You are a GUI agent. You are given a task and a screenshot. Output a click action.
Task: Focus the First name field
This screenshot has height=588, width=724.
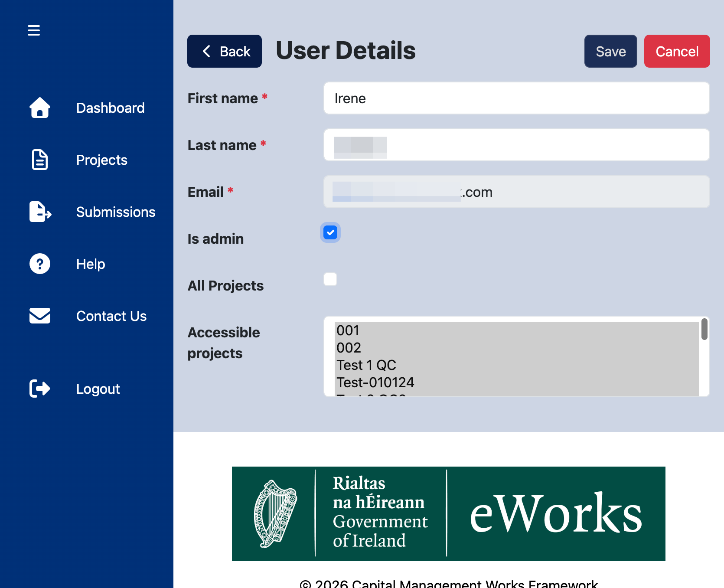coord(517,98)
